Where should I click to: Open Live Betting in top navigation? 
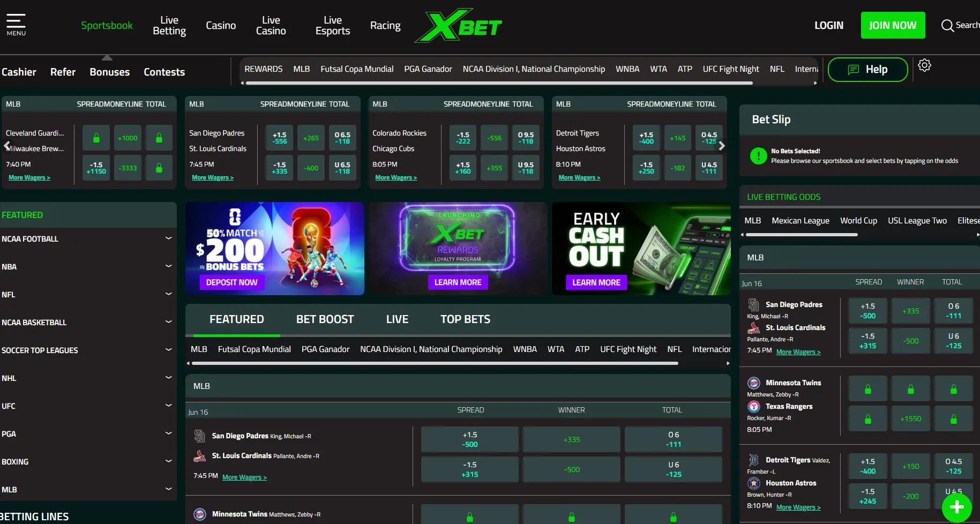click(x=169, y=25)
